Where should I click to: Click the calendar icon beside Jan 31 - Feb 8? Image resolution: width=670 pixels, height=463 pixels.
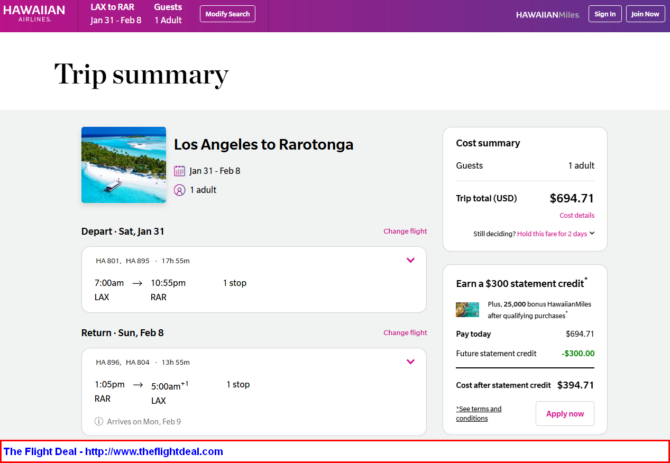[180, 170]
